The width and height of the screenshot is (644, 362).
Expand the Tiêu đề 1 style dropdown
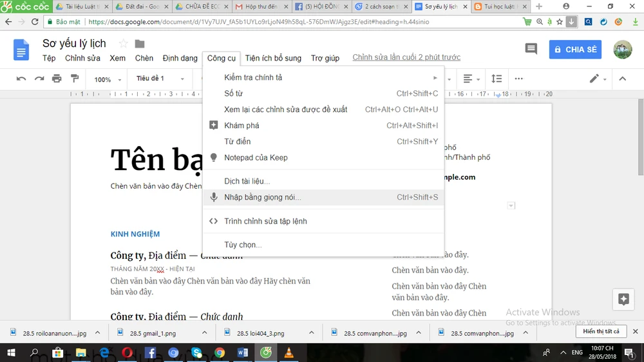click(160, 79)
